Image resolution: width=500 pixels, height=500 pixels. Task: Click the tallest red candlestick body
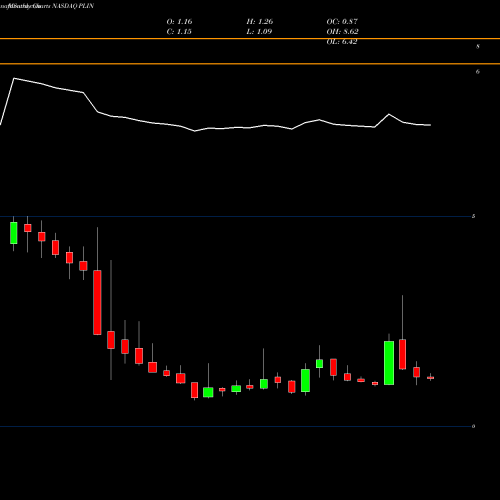tap(97, 302)
